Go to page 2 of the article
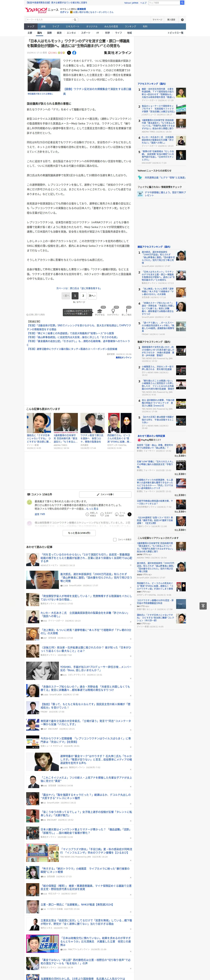This screenshot has height=980, width=210. [x=83, y=296]
